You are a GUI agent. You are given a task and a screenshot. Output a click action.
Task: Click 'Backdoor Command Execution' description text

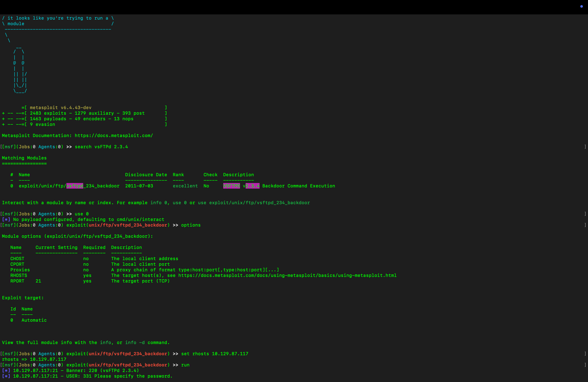299,186
